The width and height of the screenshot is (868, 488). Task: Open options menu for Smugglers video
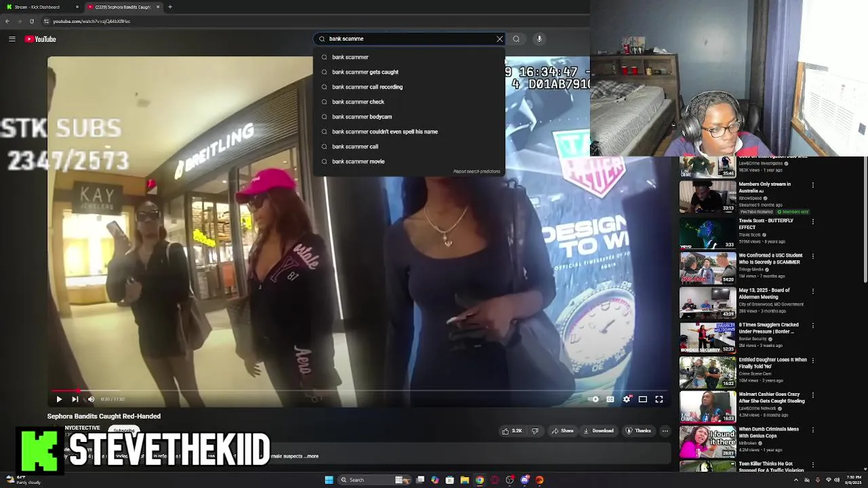tap(812, 325)
